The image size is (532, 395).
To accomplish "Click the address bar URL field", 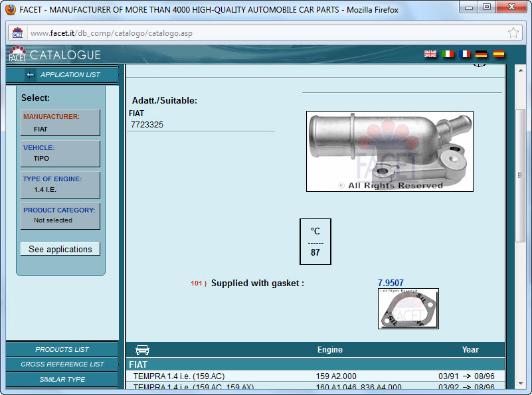I will pos(266,33).
